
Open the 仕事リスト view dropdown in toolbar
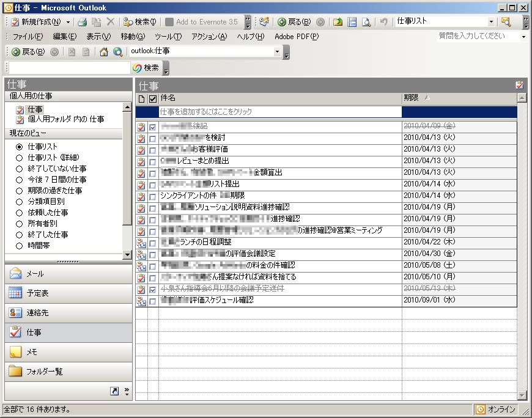tap(490, 22)
